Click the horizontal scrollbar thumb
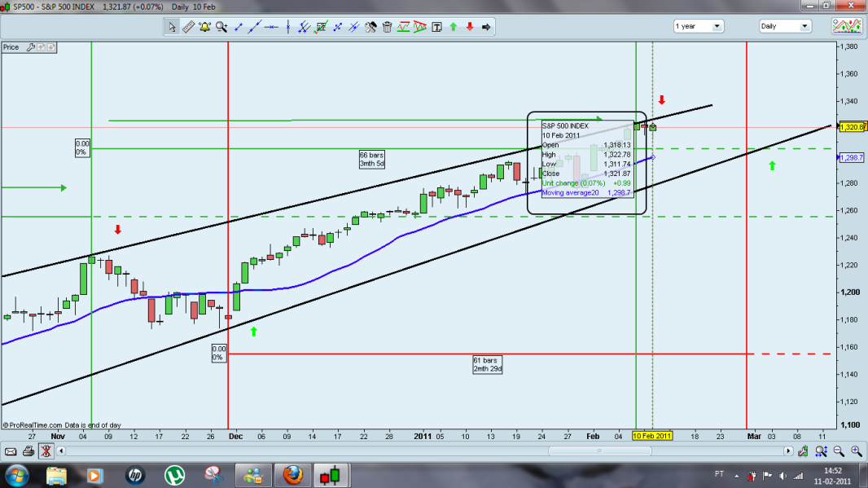This screenshot has width=868, height=488. tap(599, 451)
